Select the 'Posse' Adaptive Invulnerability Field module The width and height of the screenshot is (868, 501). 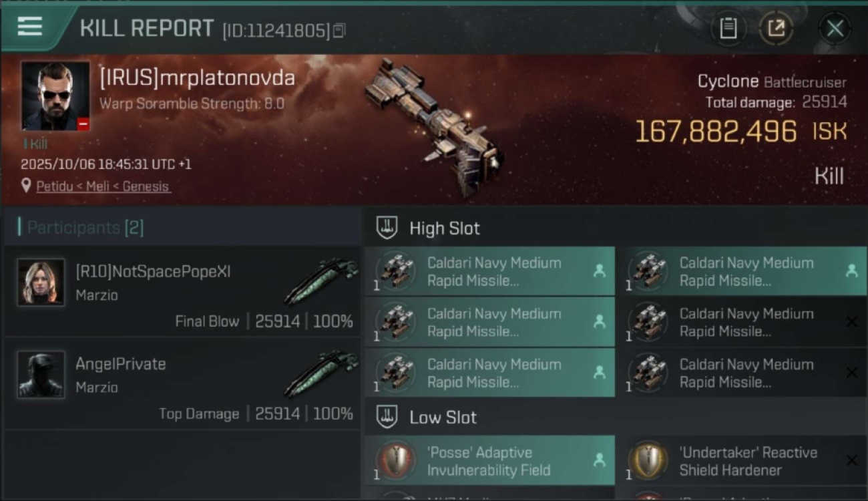coord(489,461)
